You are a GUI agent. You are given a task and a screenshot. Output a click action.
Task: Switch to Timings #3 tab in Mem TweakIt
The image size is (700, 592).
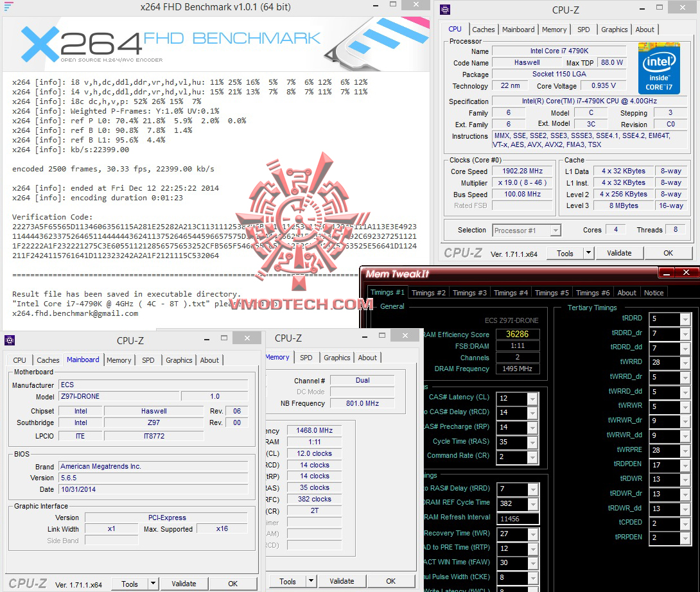[469, 293]
